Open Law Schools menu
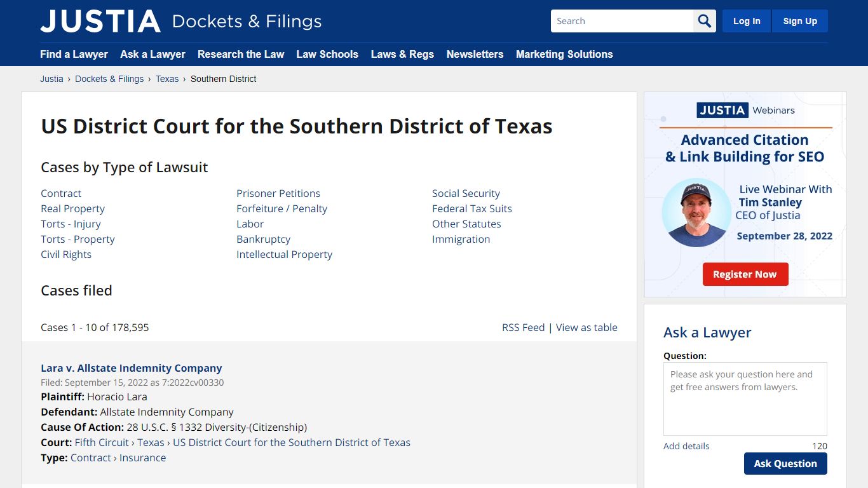868x488 pixels. 327,54
